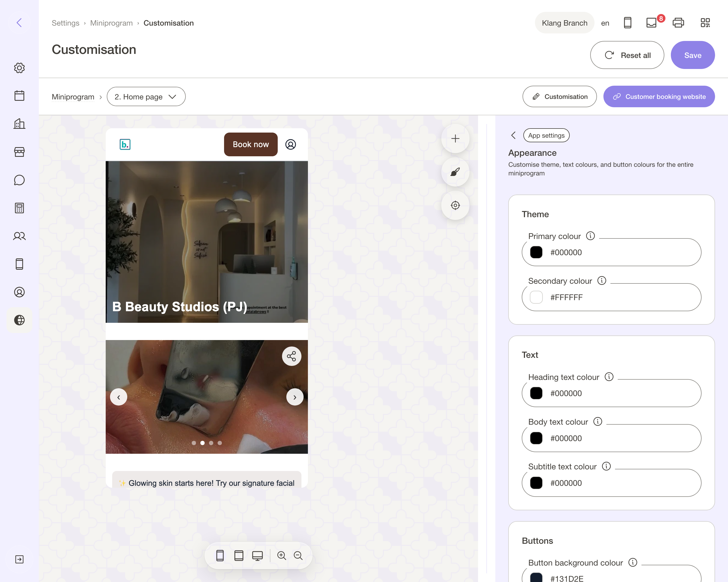Image resolution: width=728 pixels, height=582 pixels.
Task: Click the salon banner image in preview
Action: 207,242
